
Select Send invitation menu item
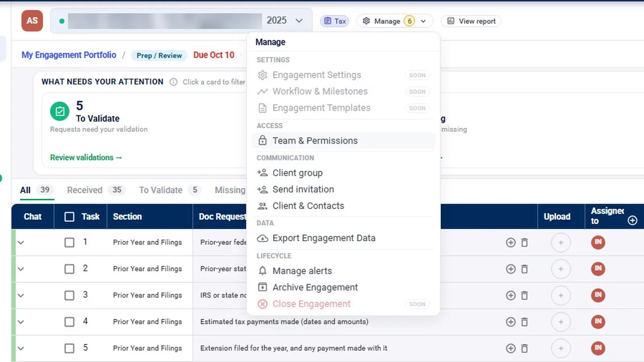343,189
